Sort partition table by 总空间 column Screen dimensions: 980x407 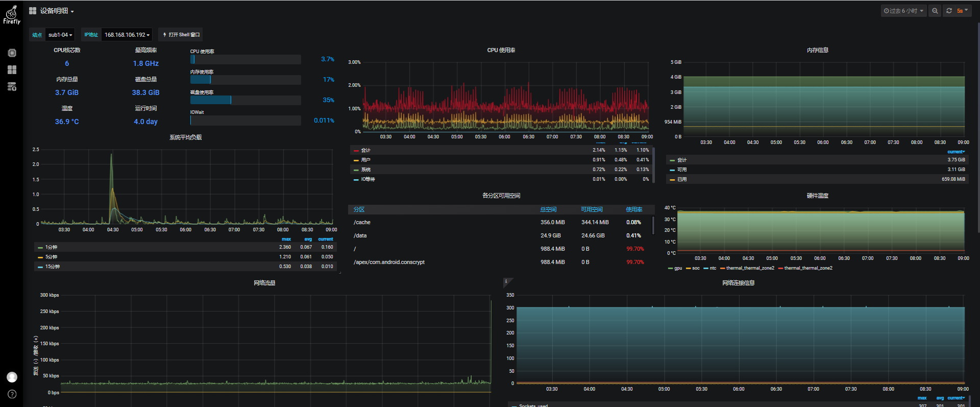(548, 209)
